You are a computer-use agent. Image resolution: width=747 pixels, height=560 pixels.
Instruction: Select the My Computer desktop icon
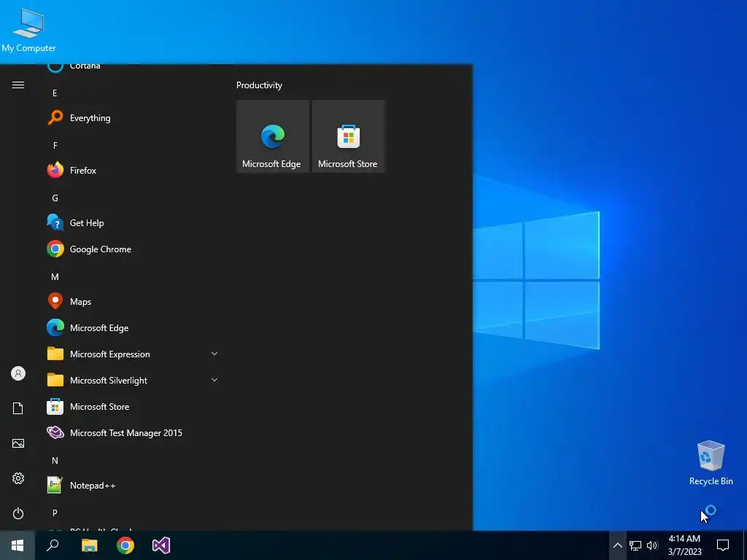pos(28,31)
